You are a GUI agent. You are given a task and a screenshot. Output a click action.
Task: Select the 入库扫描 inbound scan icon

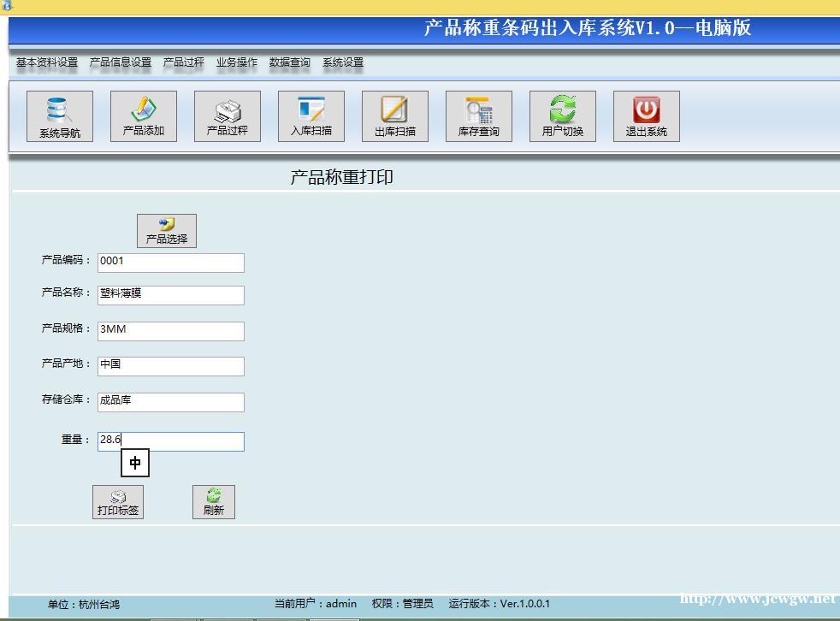(311, 116)
